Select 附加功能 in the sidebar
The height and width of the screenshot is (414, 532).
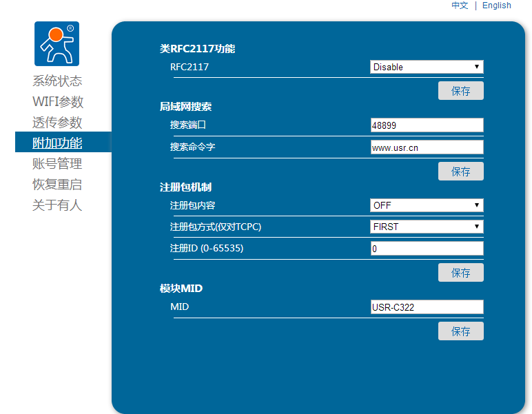click(x=57, y=143)
